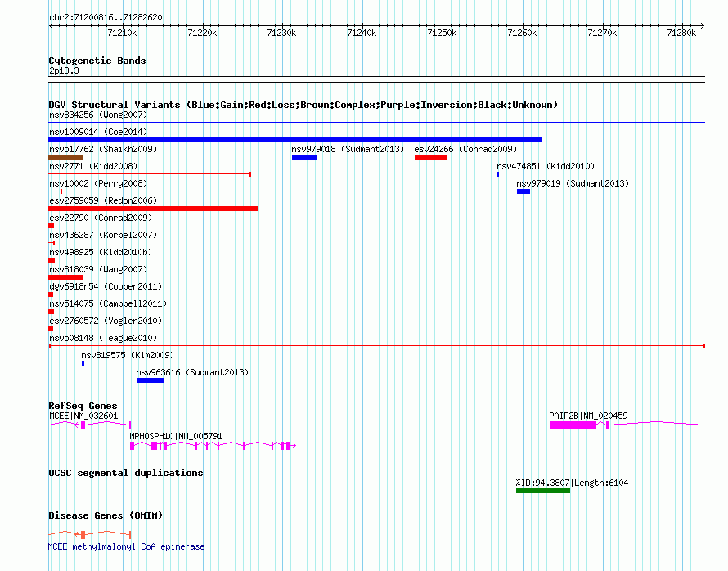The height and width of the screenshot is (571, 728).
Task: Click the 2p13.3 cytogenetic band label
Action: (64, 70)
